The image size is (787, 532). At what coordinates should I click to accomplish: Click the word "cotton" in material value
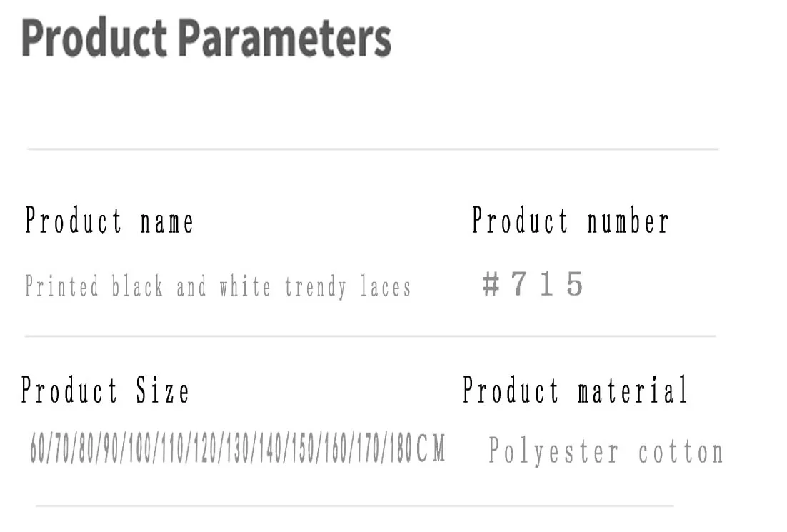coord(681,452)
